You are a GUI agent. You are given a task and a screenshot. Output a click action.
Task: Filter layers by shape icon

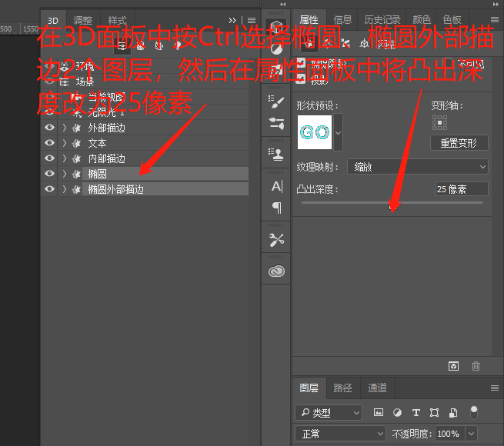coord(434,412)
